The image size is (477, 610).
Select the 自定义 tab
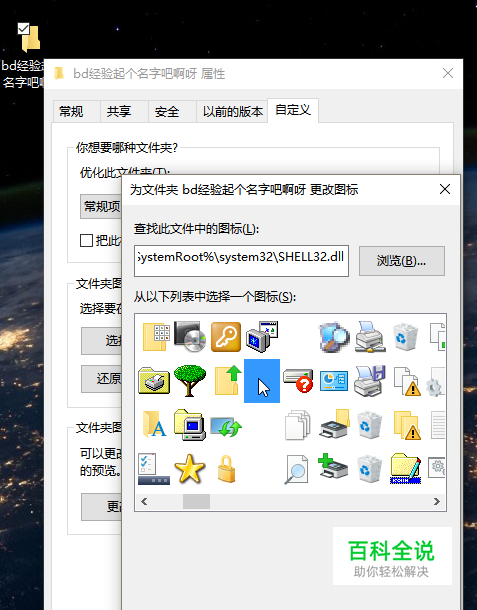pyautogui.click(x=293, y=110)
